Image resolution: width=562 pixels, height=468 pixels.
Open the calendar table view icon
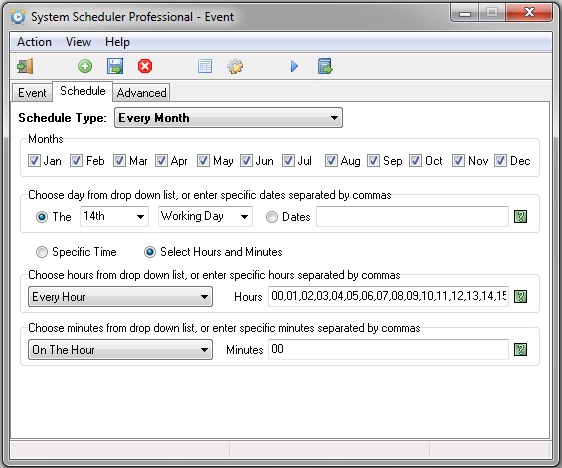pyautogui.click(x=205, y=66)
